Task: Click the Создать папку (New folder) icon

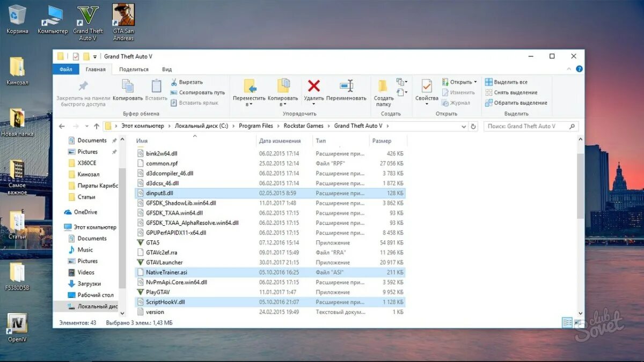Action: click(383, 86)
